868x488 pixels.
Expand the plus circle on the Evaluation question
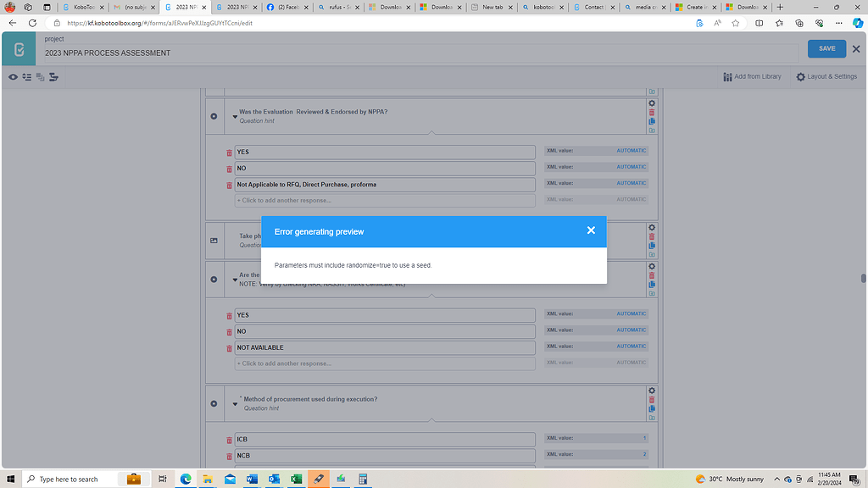pyautogui.click(x=214, y=116)
